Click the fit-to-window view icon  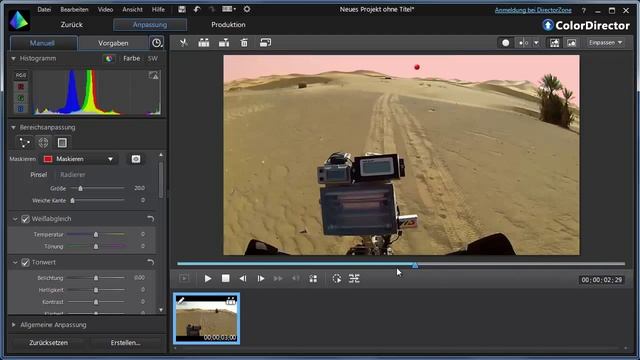coord(554,43)
